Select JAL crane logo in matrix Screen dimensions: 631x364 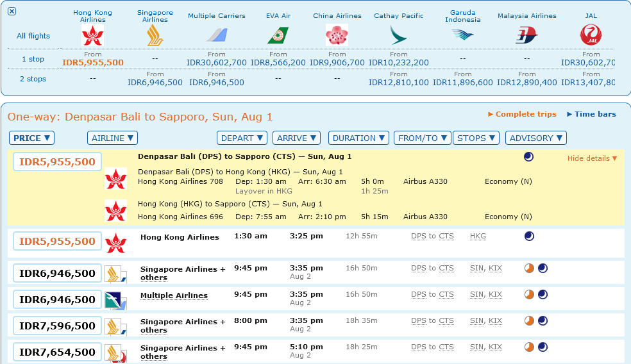click(591, 35)
